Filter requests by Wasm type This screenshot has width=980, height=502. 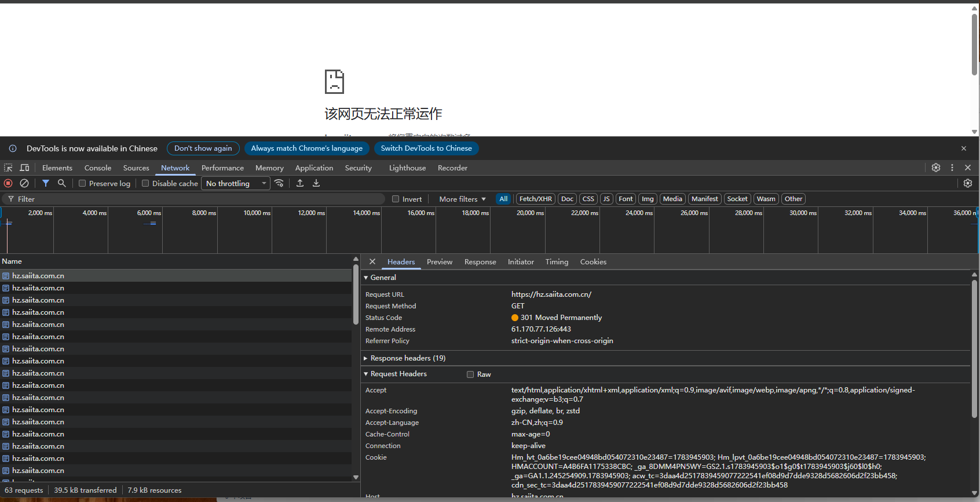(766, 199)
